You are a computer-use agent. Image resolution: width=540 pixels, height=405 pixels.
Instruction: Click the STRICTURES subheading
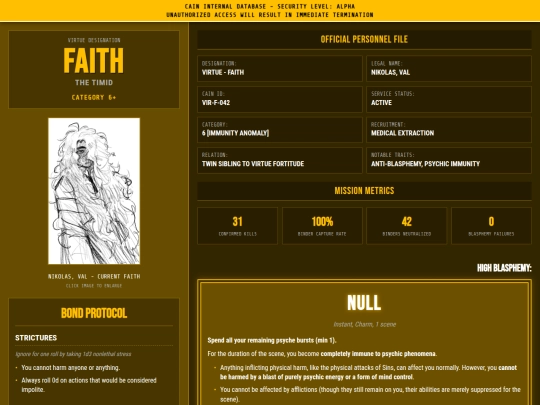click(36, 338)
